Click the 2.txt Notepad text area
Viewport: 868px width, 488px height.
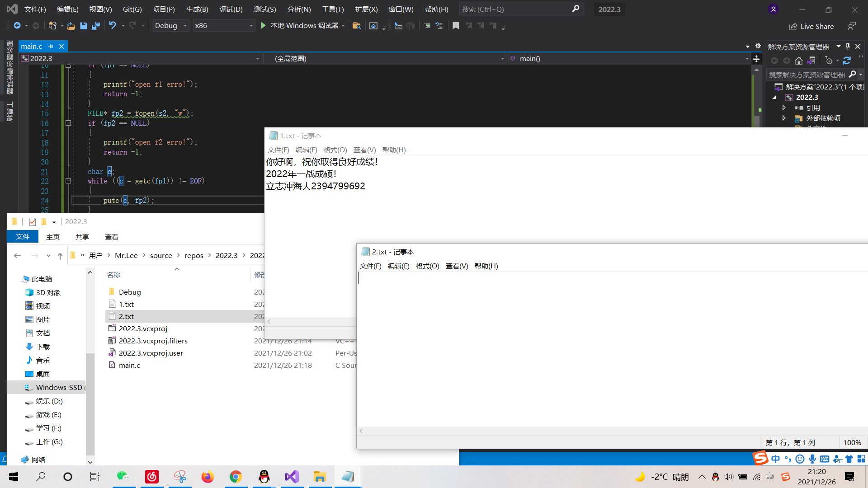pos(612,349)
